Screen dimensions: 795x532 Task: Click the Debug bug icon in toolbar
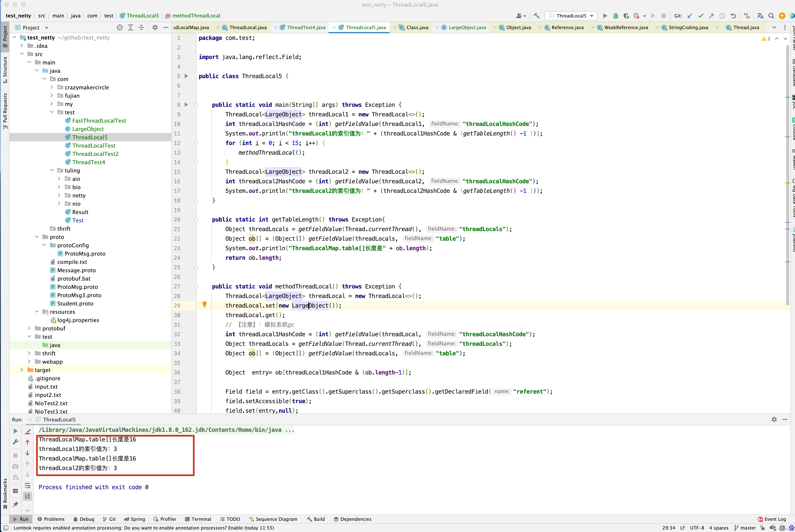[615, 16]
